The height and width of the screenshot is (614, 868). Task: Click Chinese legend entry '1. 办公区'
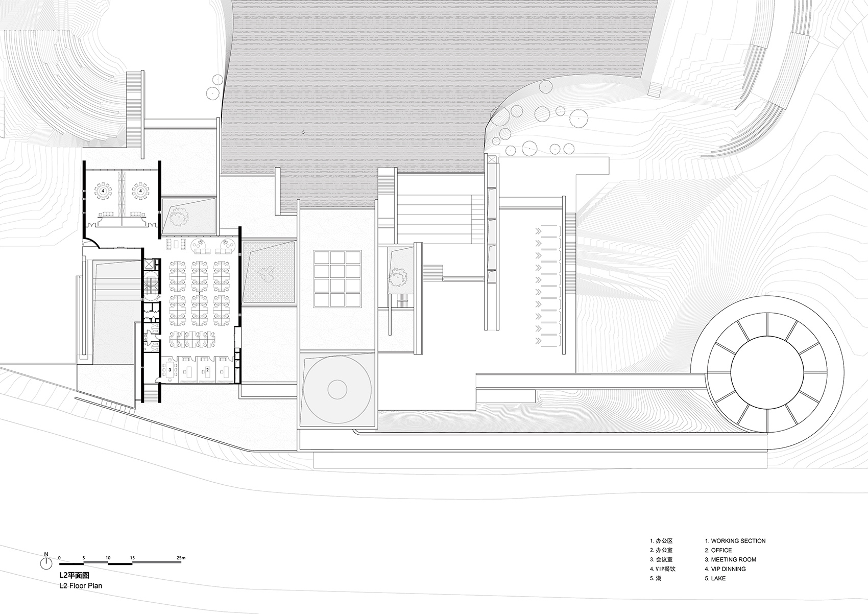point(661,541)
